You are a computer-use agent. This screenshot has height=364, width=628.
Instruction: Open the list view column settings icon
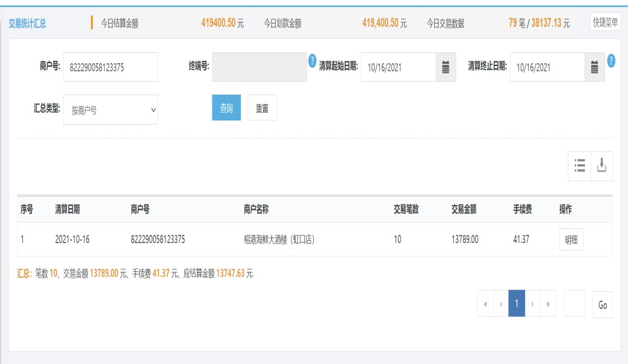pos(580,166)
